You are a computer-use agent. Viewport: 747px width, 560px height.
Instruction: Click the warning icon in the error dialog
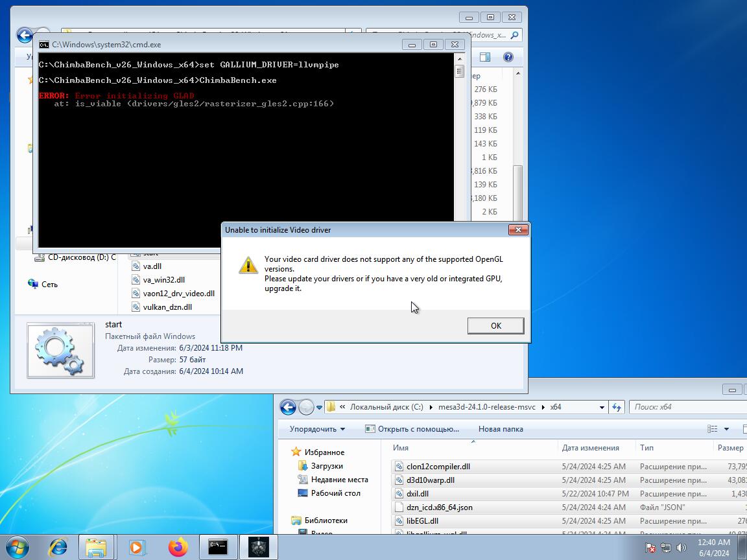point(248,265)
